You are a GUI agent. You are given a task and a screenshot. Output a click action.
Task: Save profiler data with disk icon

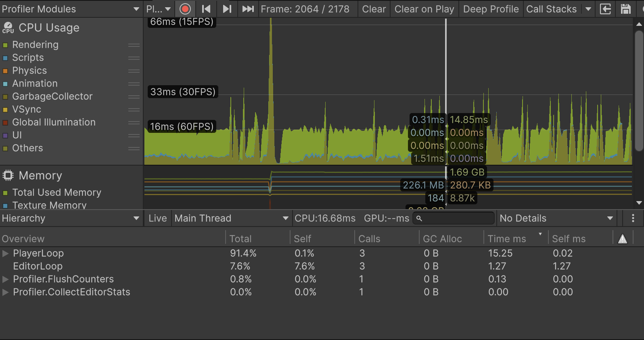click(x=625, y=9)
